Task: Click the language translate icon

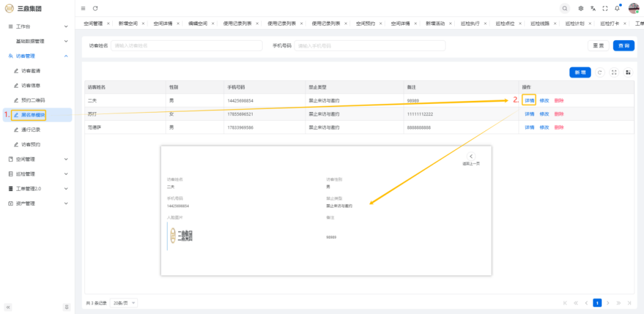Action: pyautogui.click(x=593, y=8)
